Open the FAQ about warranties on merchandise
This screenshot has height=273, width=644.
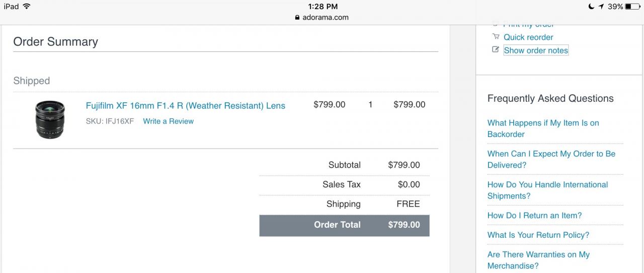538,260
